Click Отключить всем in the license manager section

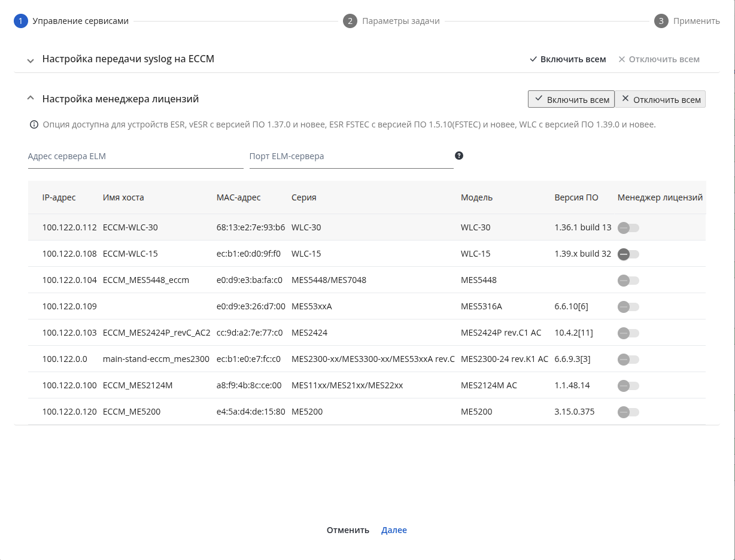[660, 99]
